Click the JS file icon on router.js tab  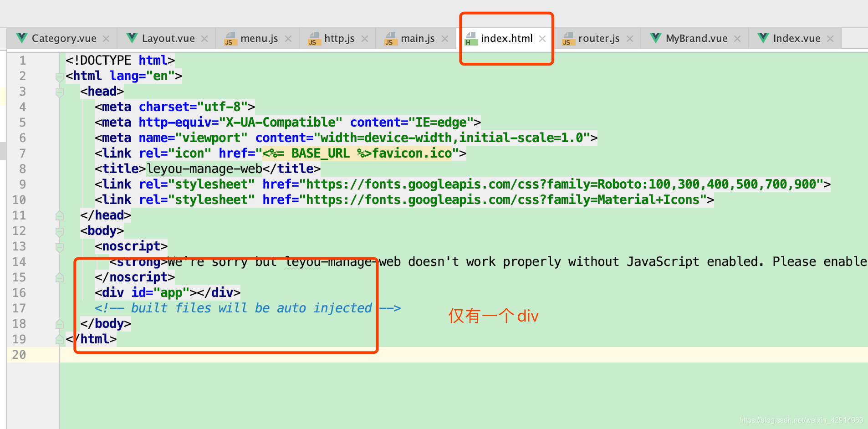pyautogui.click(x=568, y=39)
